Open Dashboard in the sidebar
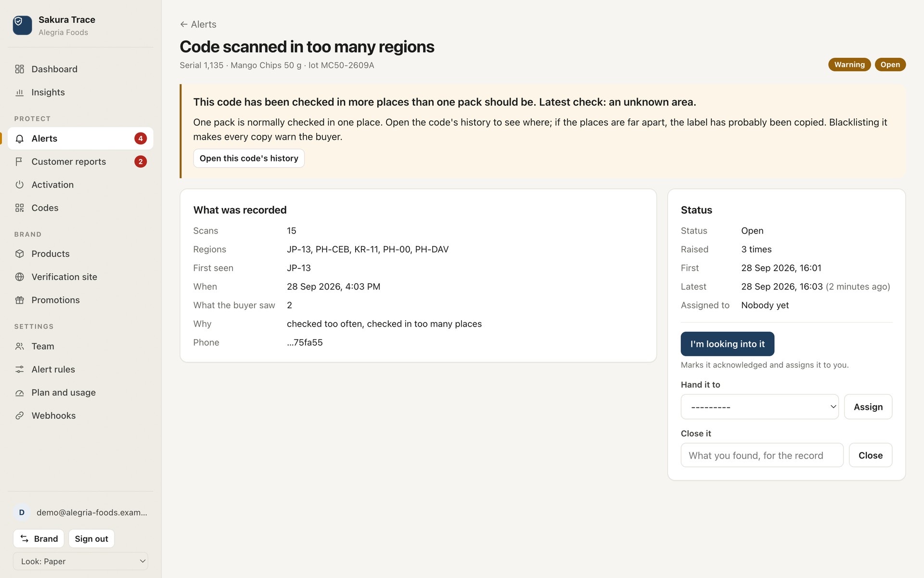924x578 pixels. [80, 69]
